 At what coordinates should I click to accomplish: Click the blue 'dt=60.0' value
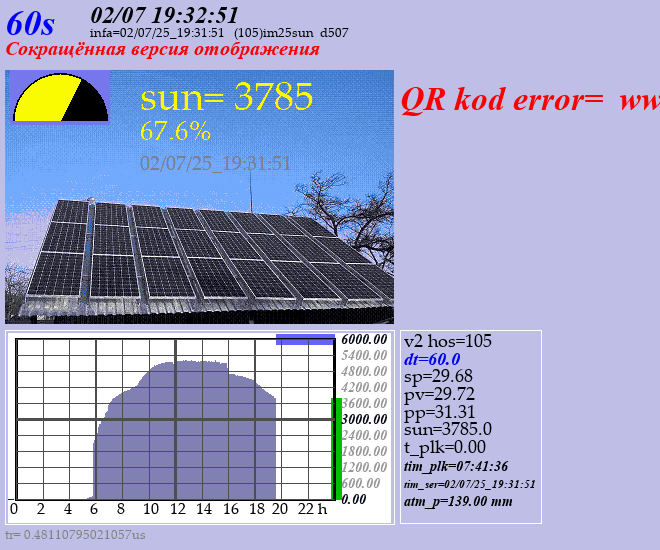(432, 359)
